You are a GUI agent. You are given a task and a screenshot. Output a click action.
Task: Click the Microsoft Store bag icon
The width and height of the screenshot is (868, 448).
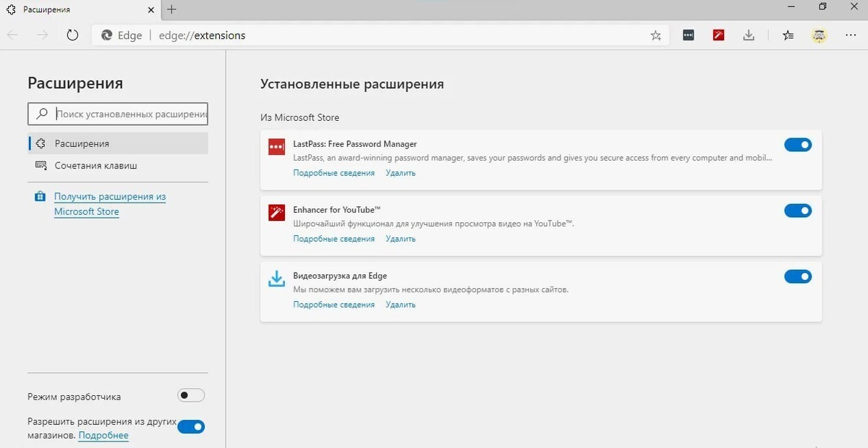point(39,197)
